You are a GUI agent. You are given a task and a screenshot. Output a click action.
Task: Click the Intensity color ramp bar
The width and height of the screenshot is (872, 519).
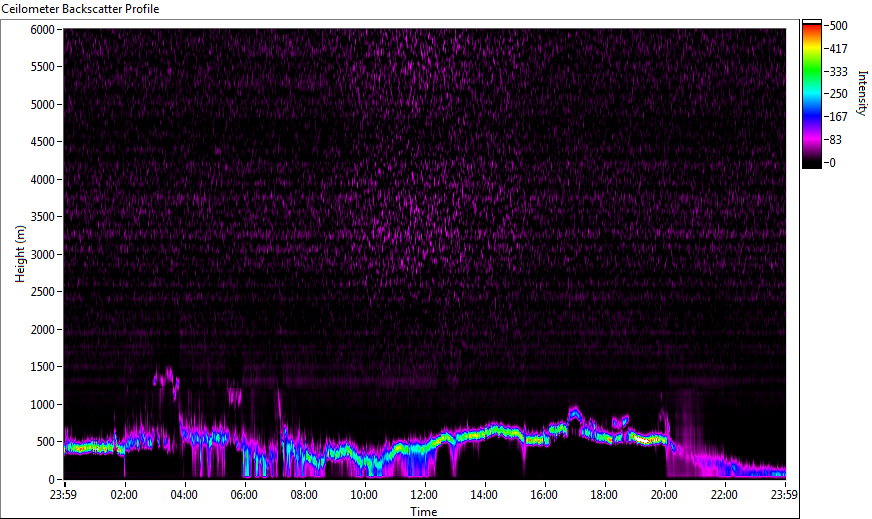pos(811,94)
